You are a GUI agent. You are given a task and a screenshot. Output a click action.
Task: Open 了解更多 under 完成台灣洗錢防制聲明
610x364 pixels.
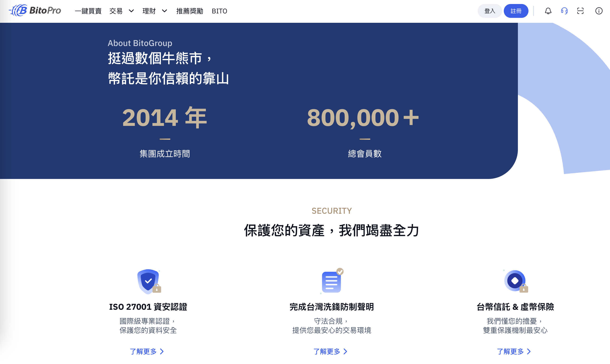pos(330,352)
